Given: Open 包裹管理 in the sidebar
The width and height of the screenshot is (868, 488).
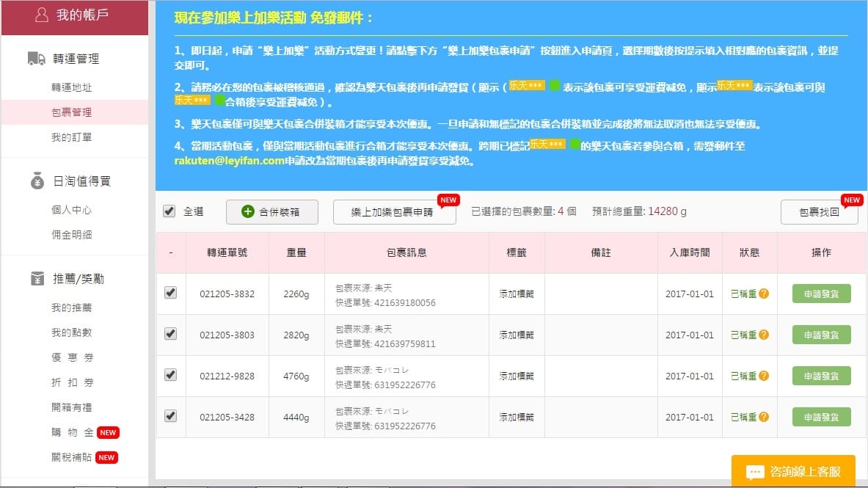Looking at the screenshot, I should (x=71, y=112).
